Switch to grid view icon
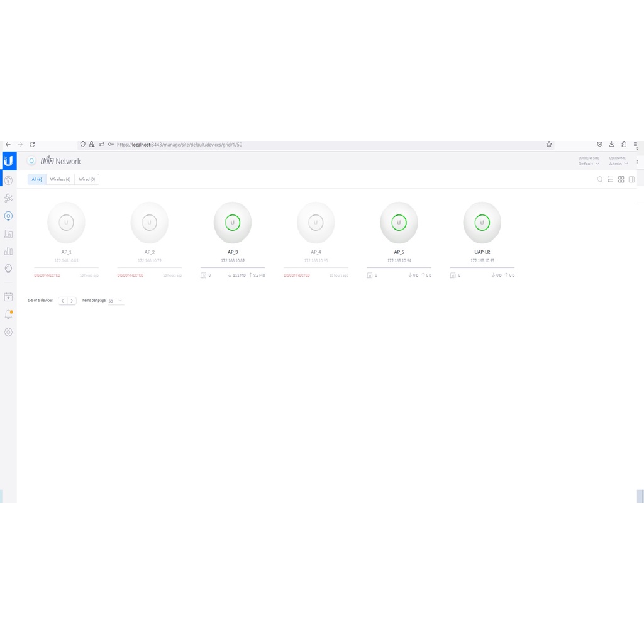Screen dimensions: 644x644 pyautogui.click(x=621, y=179)
